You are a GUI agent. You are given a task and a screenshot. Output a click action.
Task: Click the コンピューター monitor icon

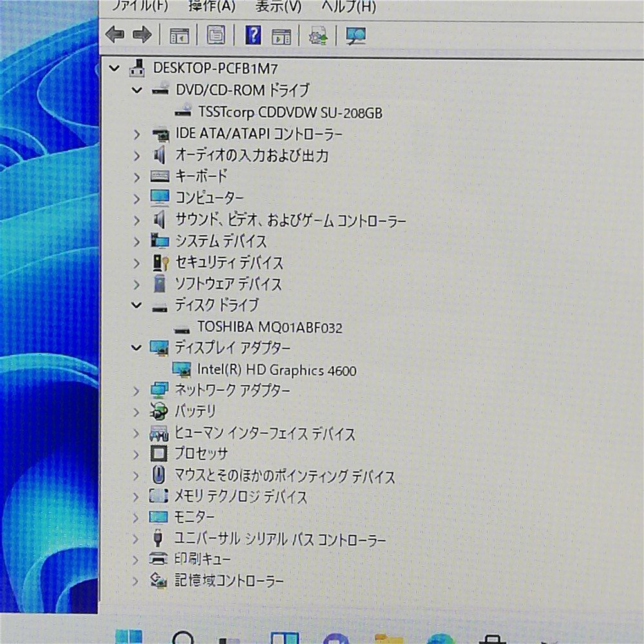coord(160,198)
